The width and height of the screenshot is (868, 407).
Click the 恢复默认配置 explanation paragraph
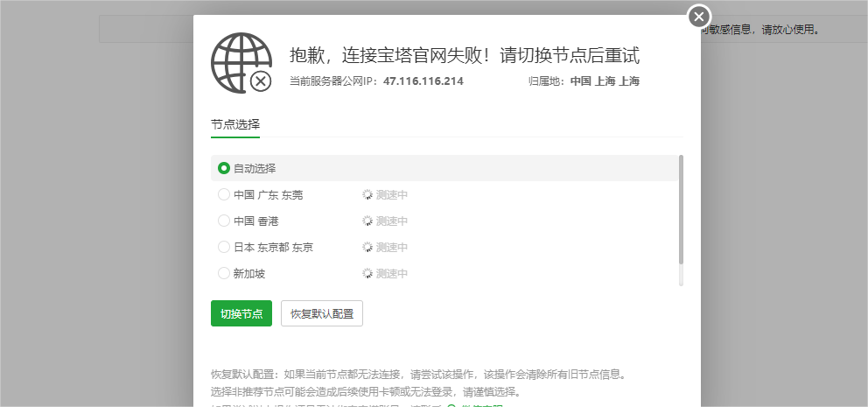419,375
